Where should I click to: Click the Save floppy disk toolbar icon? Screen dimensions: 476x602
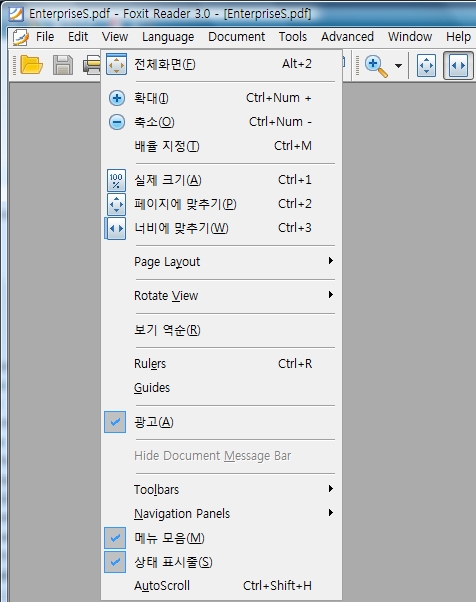(x=63, y=64)
